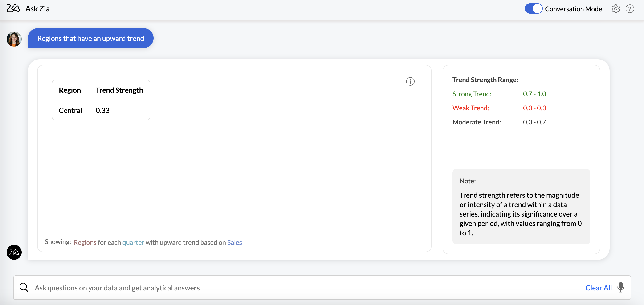The height and width of the screenshot is (305, 644).
Task: Click the microphone voice input icon
Action: (620, 287)
